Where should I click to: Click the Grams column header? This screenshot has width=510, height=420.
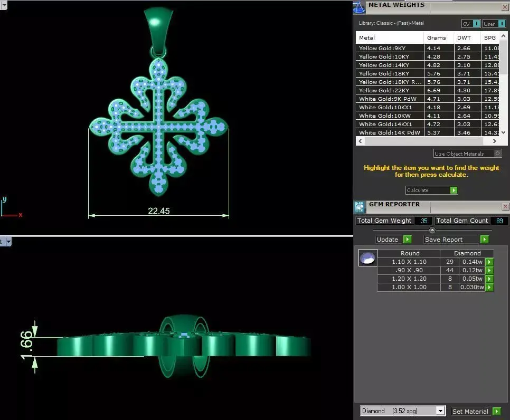click(x=438, y=37)
